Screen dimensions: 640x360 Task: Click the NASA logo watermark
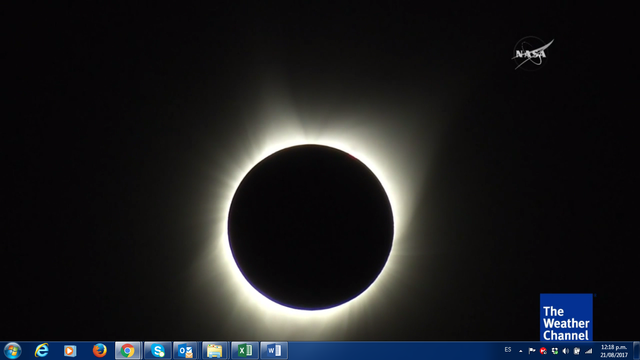(x=532, y=53)
